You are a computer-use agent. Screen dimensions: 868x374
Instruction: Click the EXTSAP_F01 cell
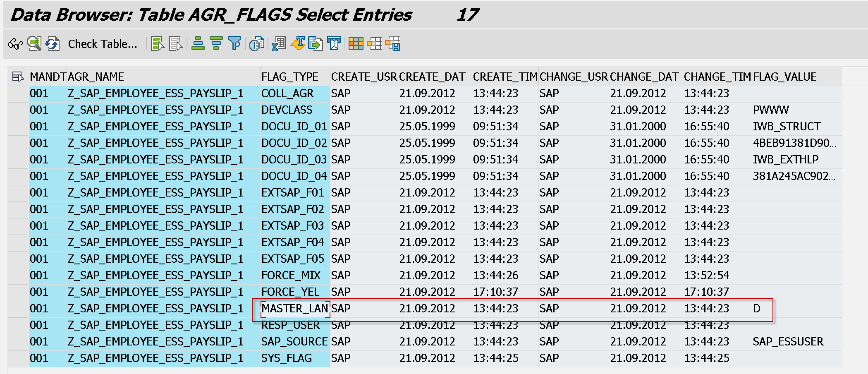[x=295, y=193]
